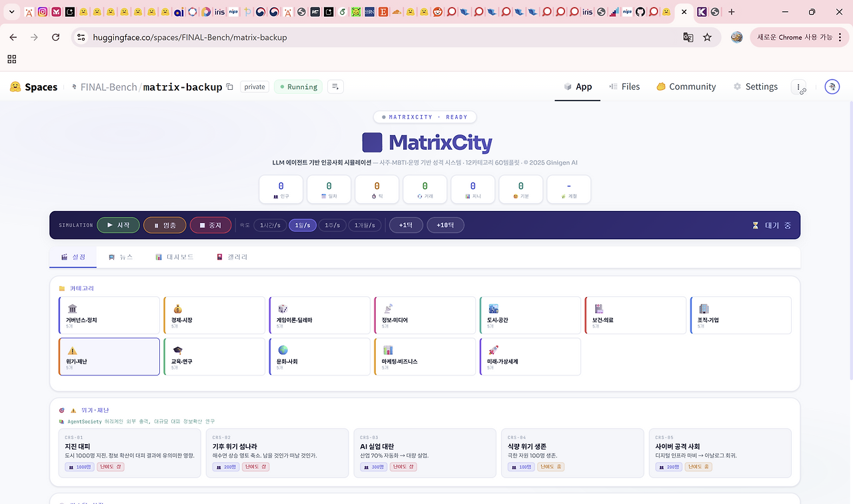Choose 교육·연구 graduation cap category
Screen dimensions: 853x504
[x=215, y=356]
